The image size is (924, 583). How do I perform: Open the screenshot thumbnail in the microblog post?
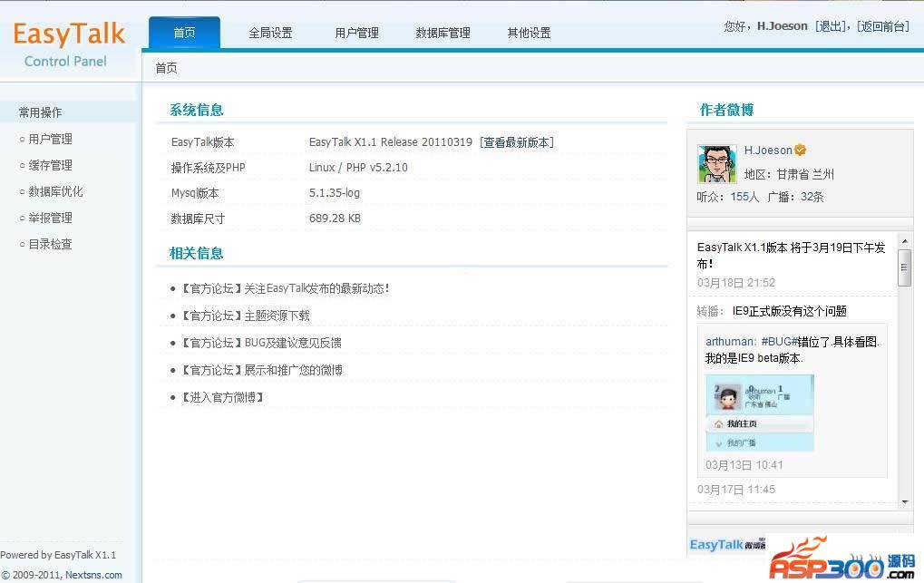(760, 413)
